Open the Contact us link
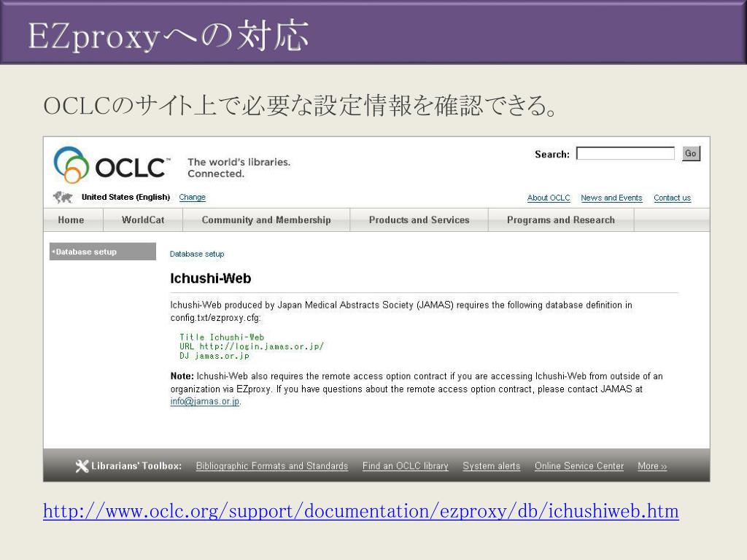The width and height of the screenshot is (747, 560). point(672,198)
